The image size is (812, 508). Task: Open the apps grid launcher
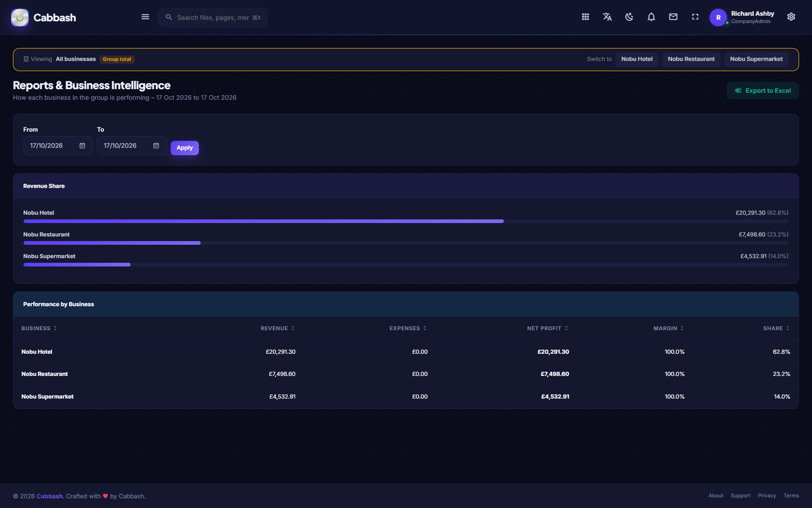coord(585,17)
